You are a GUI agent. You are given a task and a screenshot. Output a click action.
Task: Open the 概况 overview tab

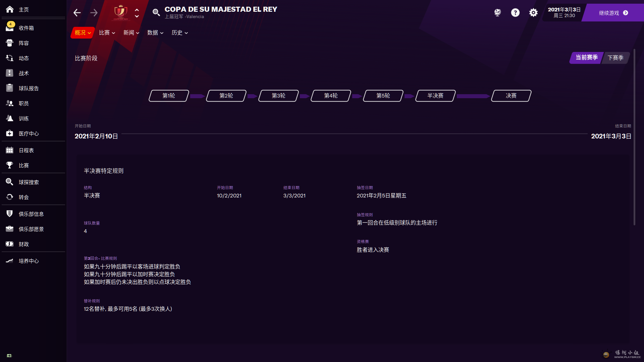[x=83, y=33]
